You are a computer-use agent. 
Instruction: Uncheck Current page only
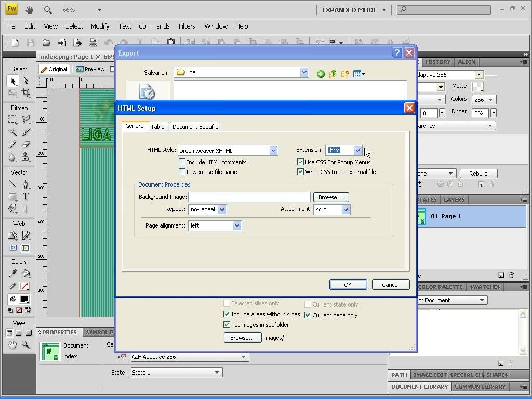coord(308,315)
